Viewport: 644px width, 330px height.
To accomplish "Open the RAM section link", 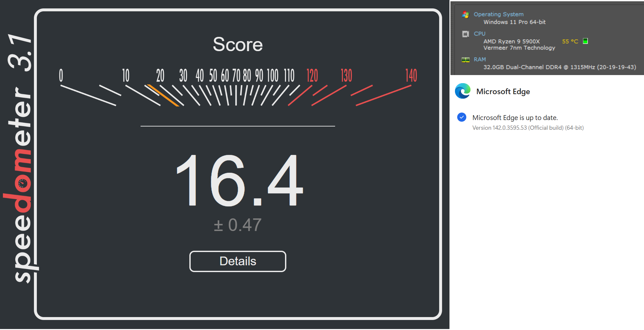I will pyautogui.click(x=480, y=60).
